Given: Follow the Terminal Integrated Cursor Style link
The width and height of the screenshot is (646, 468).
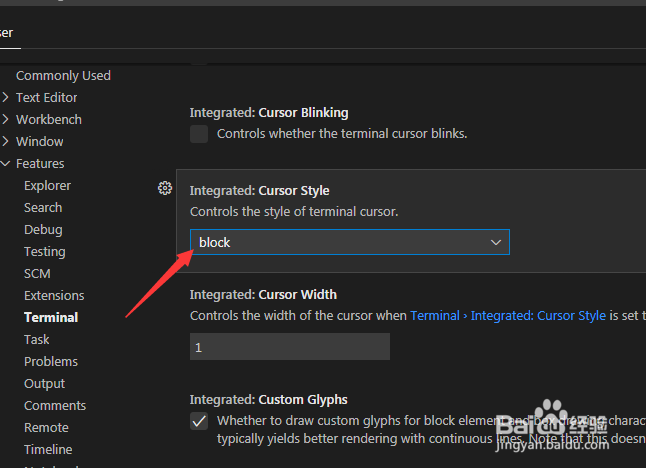Looking at the screenshot, I should (x=508, y=315).
